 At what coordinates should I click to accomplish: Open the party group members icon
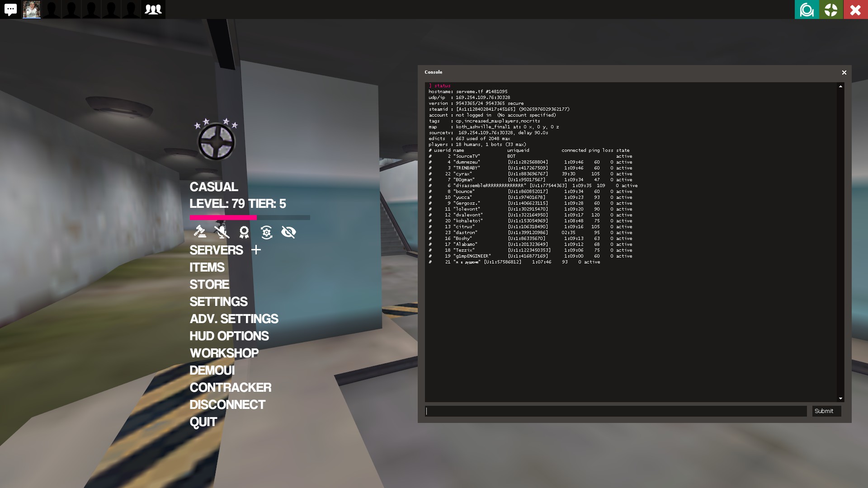(x=153, y=9)
